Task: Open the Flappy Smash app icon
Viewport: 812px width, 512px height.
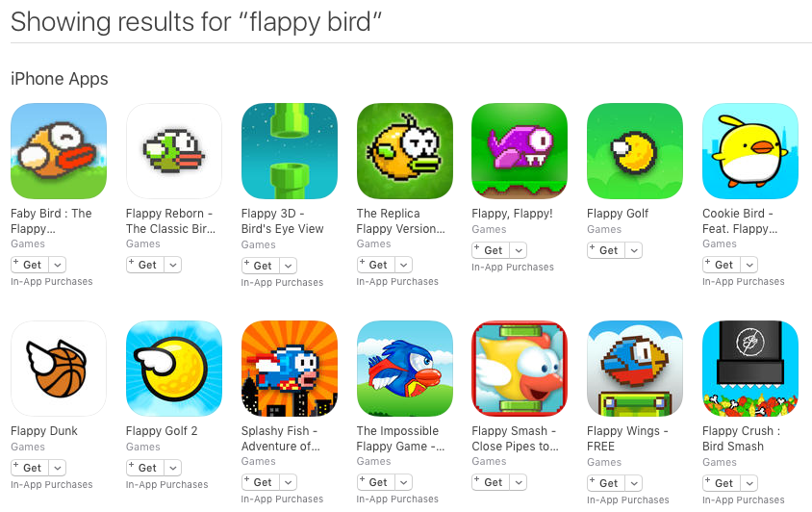Action: [520, 369]
